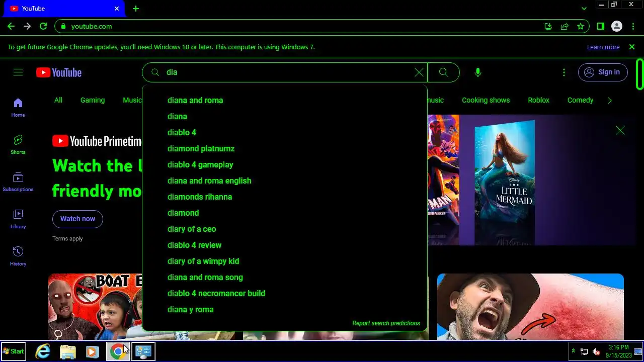
Task: Dismiss the Primetime banner
Action: (x=620, y=131)
